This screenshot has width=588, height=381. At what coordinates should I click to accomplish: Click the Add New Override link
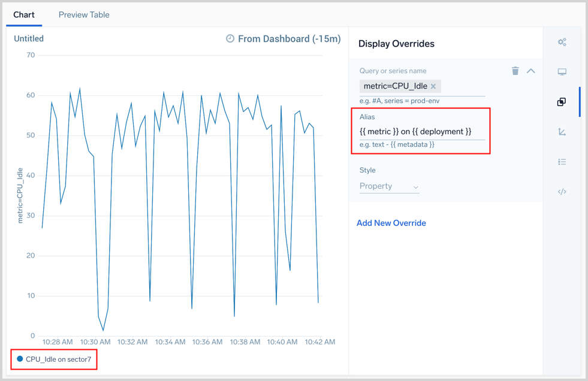point(391,223)
